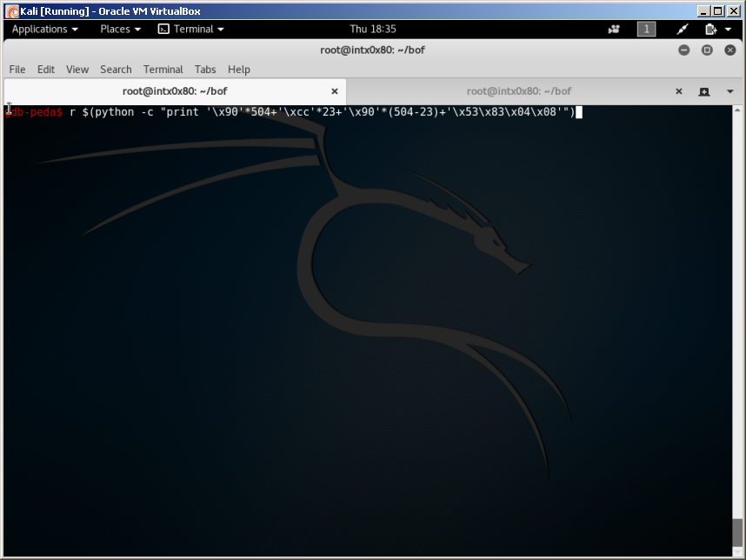Screen dimensions: 746x560
Task: Open the Tabs menu
Action: (205, 70)
